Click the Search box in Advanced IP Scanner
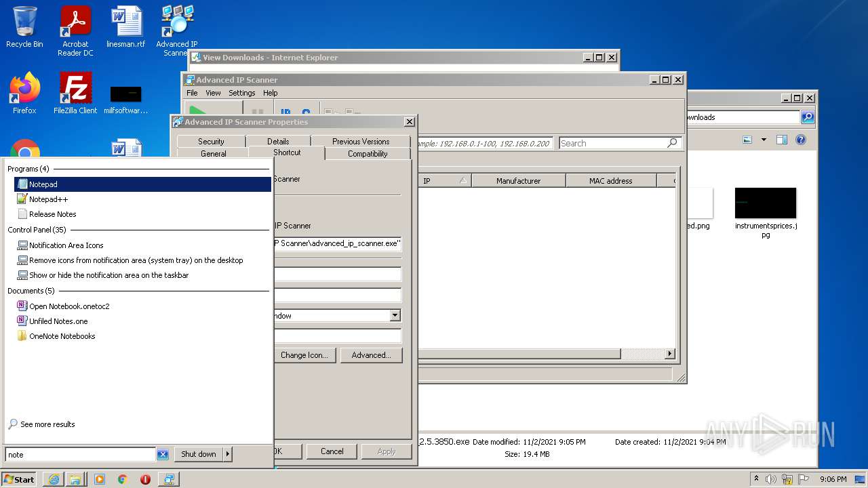The width and height of the screenshot is (868, 488). click(612, 143)
